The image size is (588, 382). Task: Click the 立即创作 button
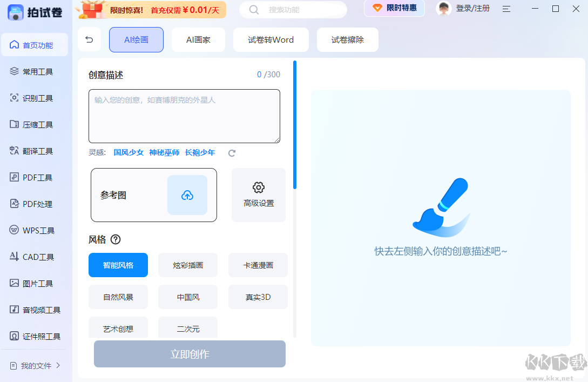(x=190, y=354)
